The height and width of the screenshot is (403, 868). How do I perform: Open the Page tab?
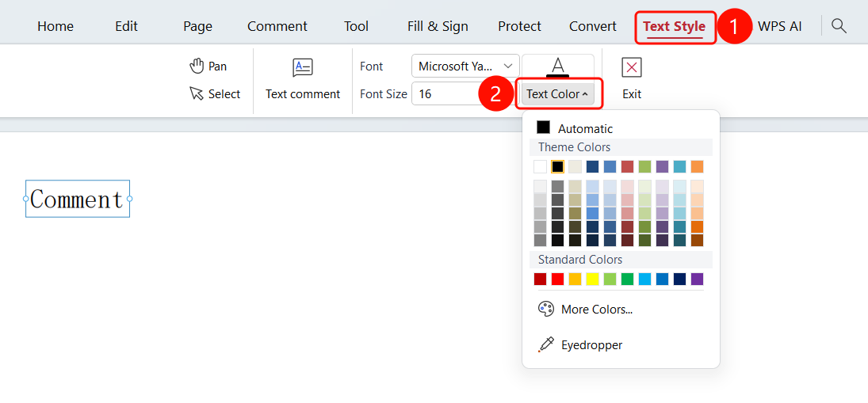[x=198, y=26]
